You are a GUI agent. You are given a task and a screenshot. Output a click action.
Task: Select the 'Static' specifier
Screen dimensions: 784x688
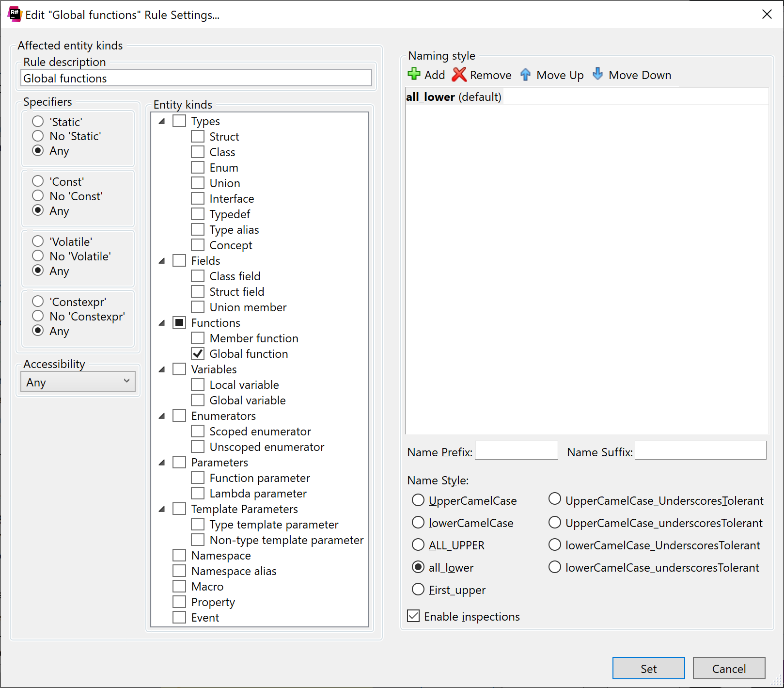[x=38, y=121]
